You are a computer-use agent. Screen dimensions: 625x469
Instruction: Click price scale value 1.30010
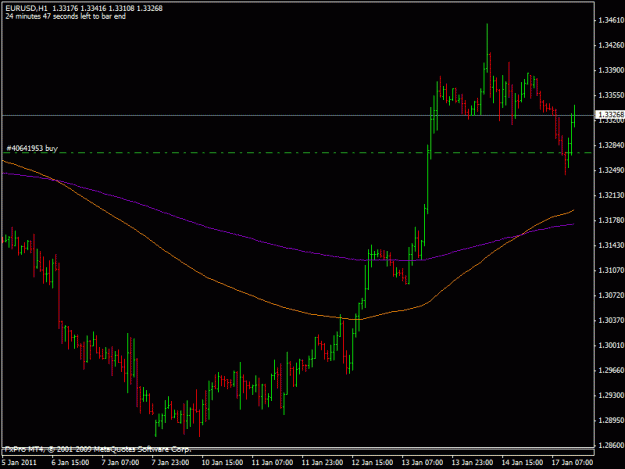[x=611, y=345]
